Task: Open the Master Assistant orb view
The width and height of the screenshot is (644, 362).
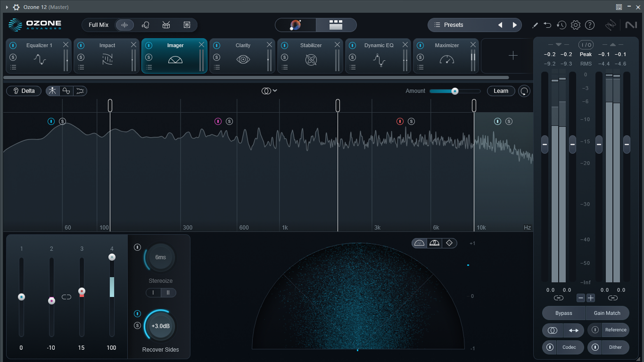Action: click(296, 25)
